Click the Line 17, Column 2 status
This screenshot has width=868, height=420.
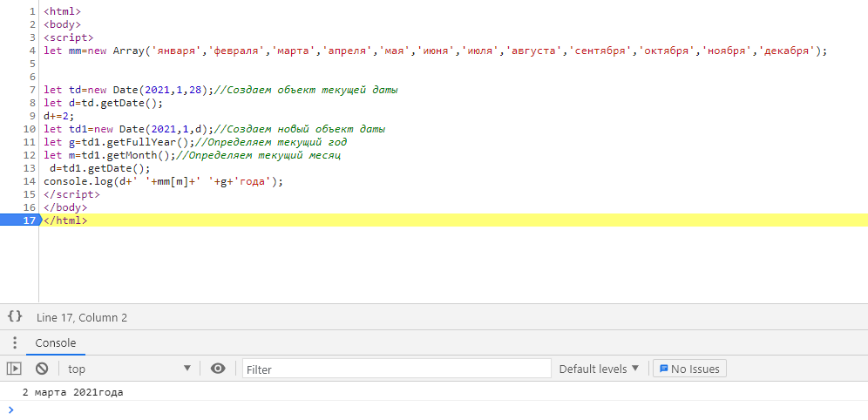pos(82,318)
